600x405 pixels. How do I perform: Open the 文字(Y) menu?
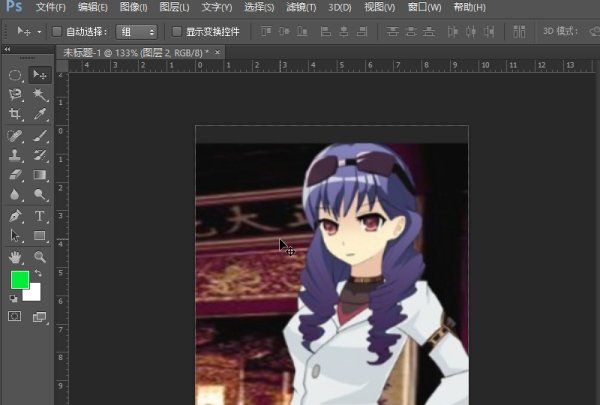point(217,7)
